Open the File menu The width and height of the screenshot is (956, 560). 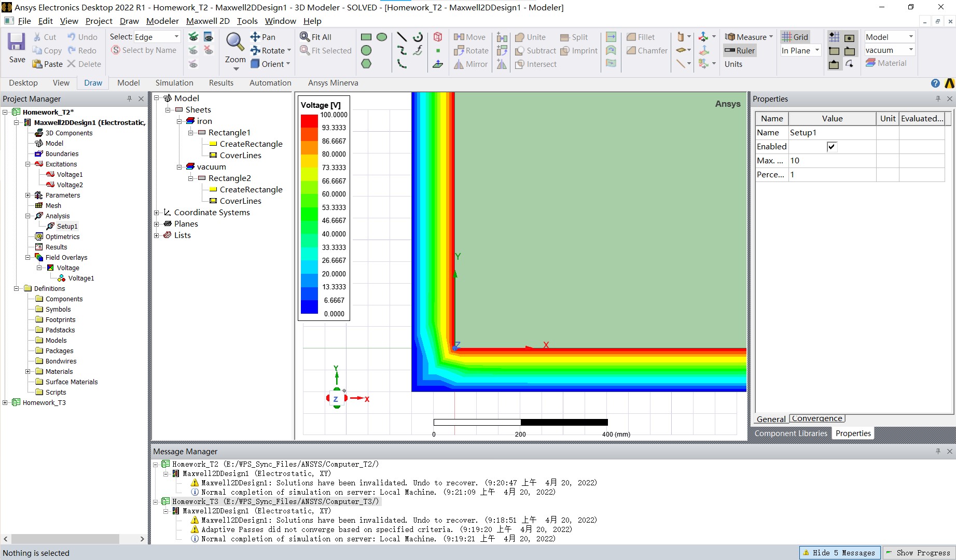(24, 21)
